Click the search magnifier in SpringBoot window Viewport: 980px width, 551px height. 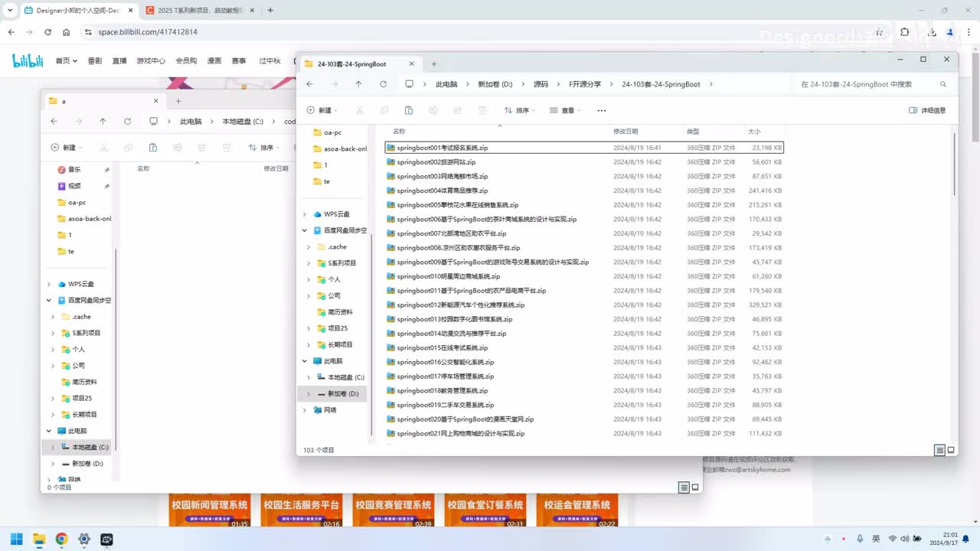point(943,84)
